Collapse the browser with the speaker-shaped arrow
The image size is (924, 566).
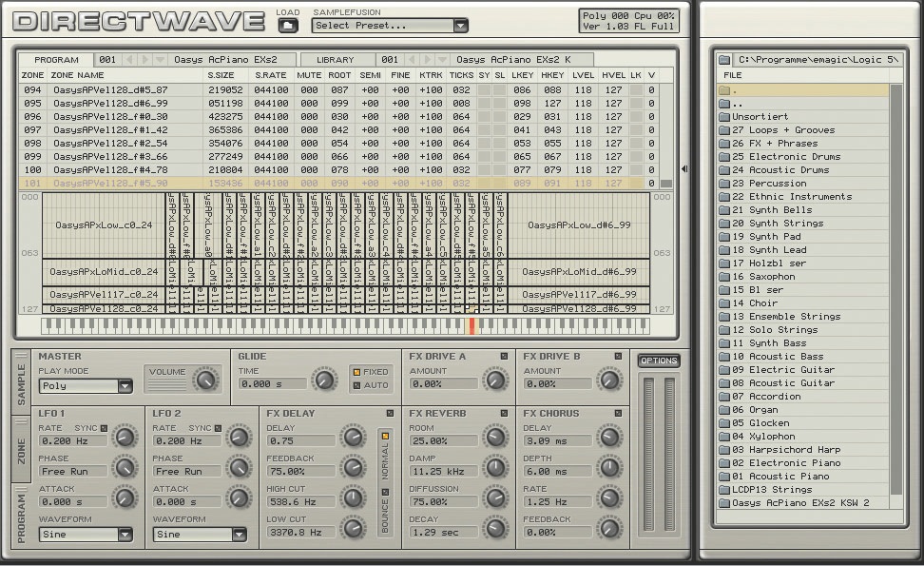684,169
